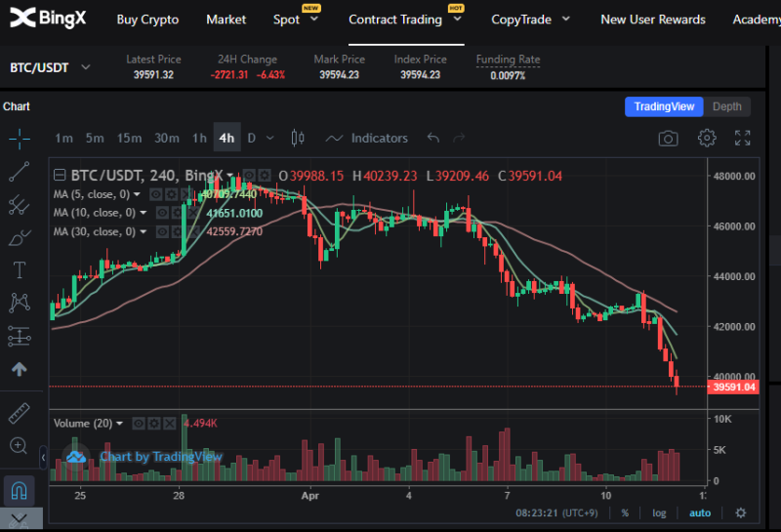Expand the MA (5, close, 0) legend dropdown
Screen dimensions: 781x532
click(x=137, y=194)
